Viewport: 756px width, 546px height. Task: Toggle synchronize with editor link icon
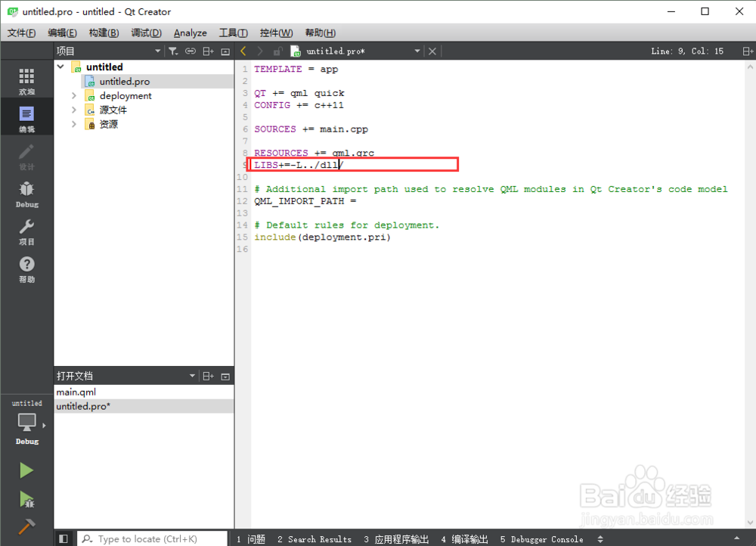click(191, 51)
